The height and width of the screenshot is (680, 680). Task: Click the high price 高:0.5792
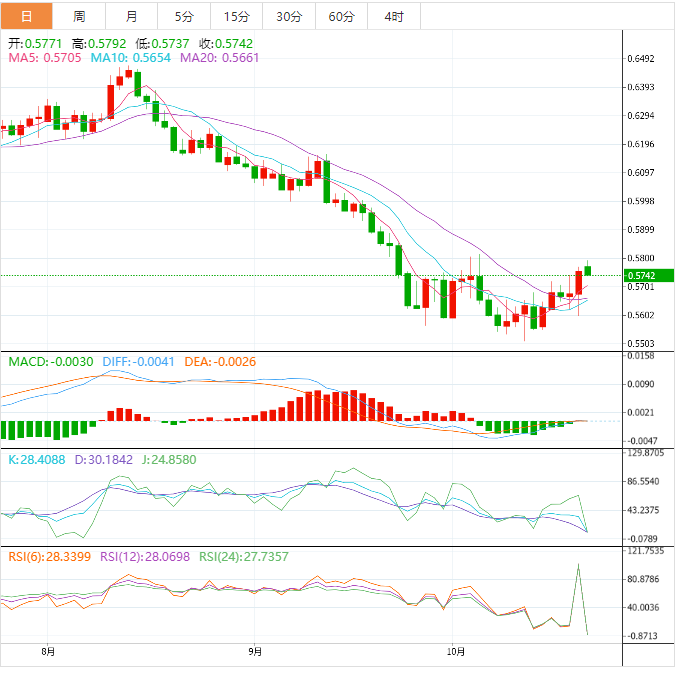tap(99, 43)
